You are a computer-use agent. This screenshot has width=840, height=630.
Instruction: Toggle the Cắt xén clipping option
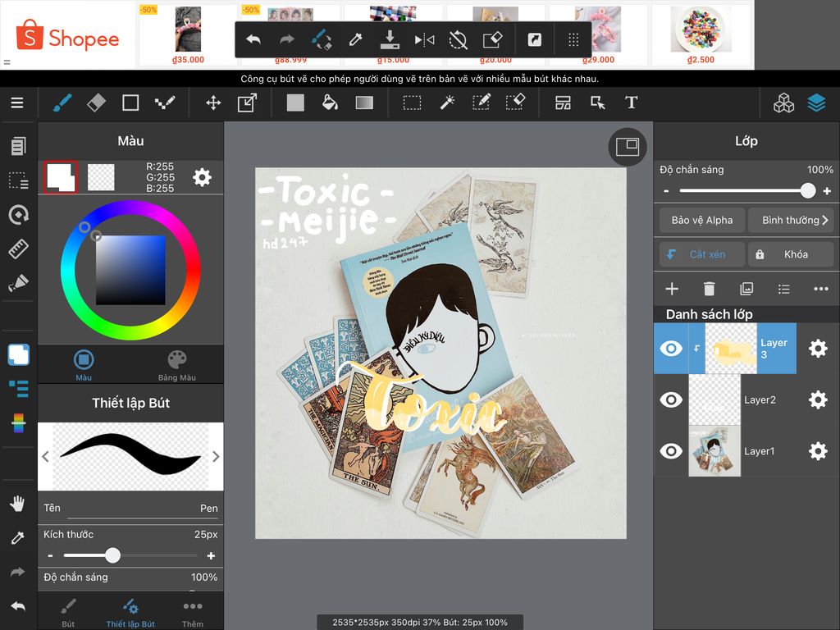(x=702, y=254)
